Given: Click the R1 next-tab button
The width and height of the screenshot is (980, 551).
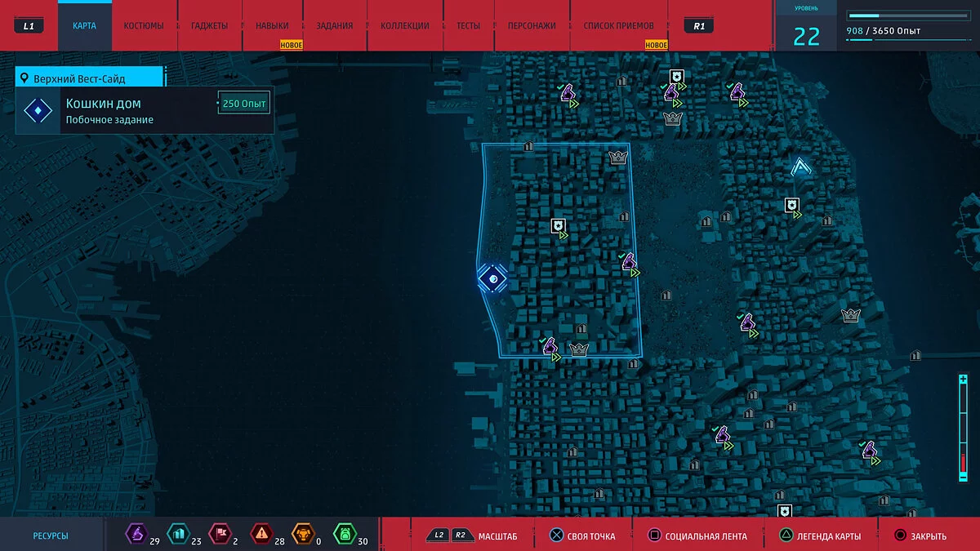Looking at the screenshot, I should pyautogui.click(x=699, y=26).
